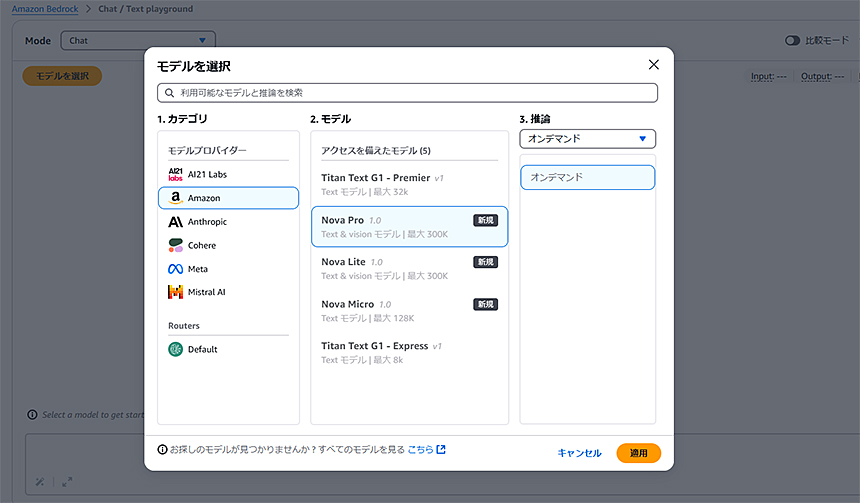Choose the Nova Lite model
860x503 pixels.
coord(409,268)
